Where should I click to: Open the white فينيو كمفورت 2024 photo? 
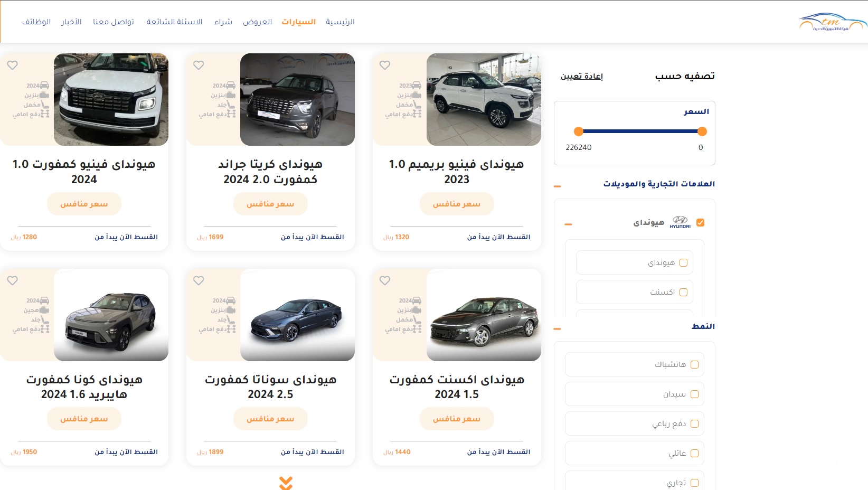[x=111, y=99]
